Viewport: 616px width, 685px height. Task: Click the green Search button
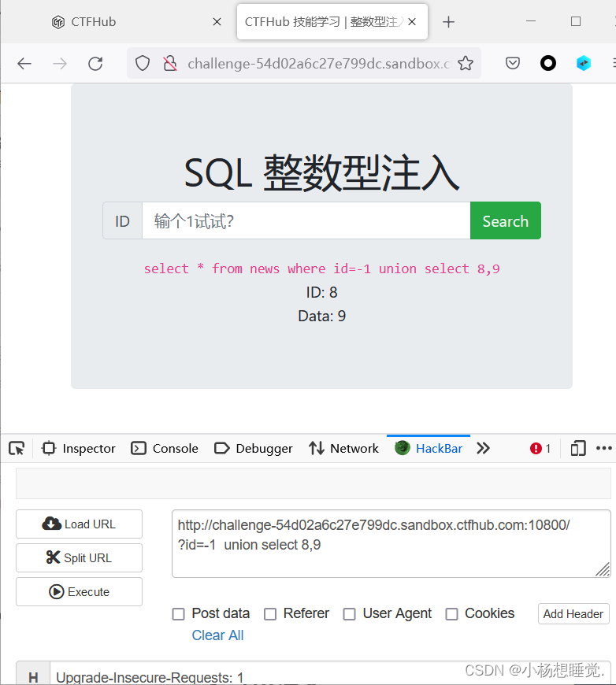(506, 220)
